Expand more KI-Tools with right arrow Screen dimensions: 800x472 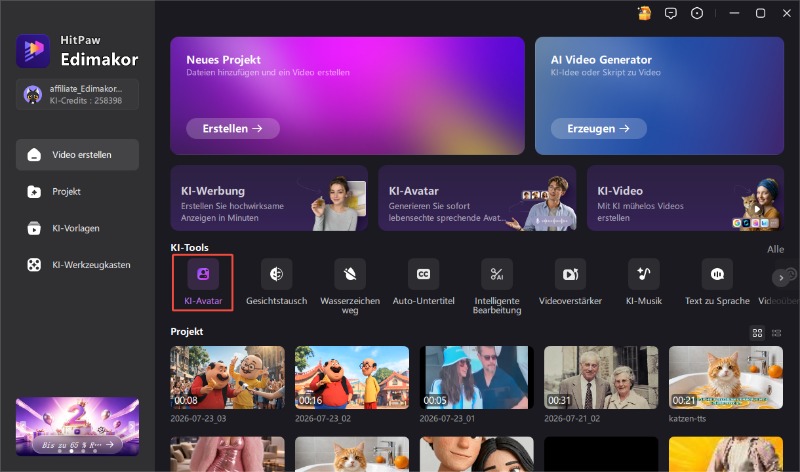pos(781,278)
